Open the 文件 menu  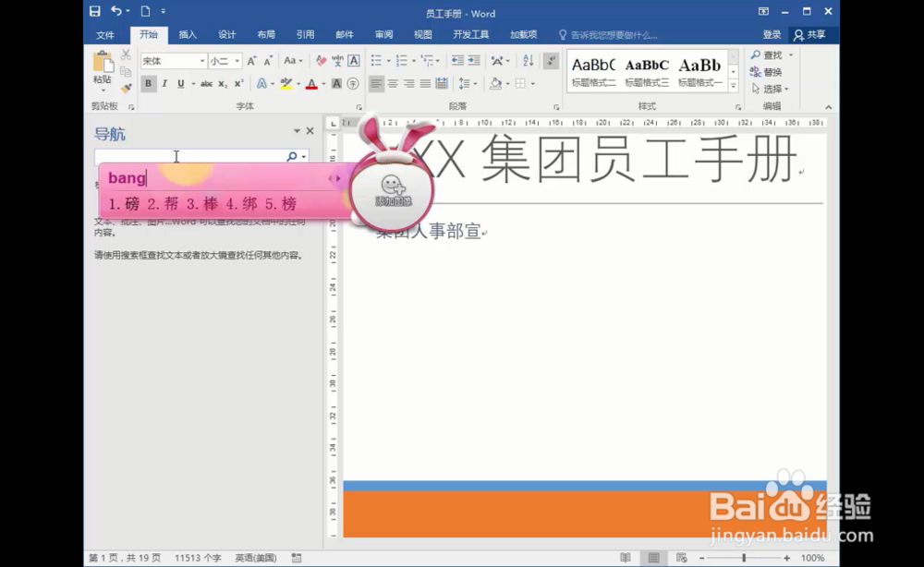105,35
